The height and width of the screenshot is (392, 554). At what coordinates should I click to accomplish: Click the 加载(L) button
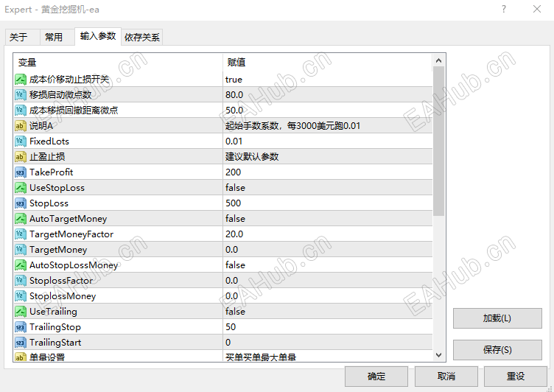click(497, 318)
